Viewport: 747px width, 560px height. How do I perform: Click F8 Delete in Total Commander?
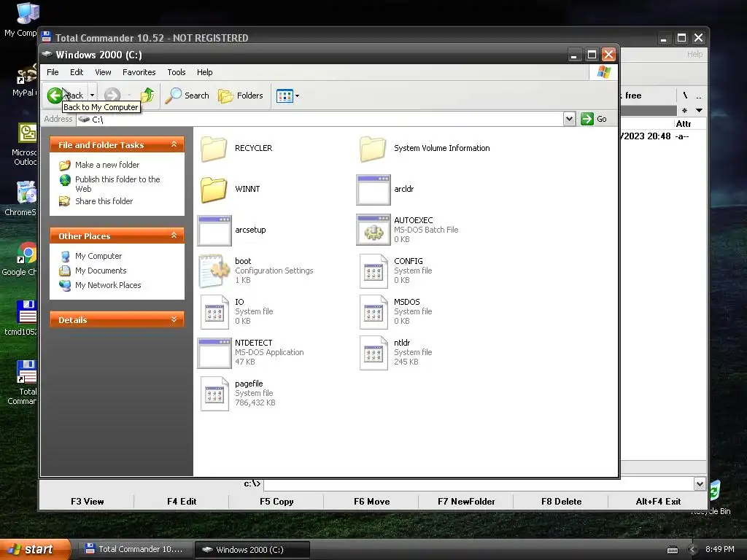(561, 502)
